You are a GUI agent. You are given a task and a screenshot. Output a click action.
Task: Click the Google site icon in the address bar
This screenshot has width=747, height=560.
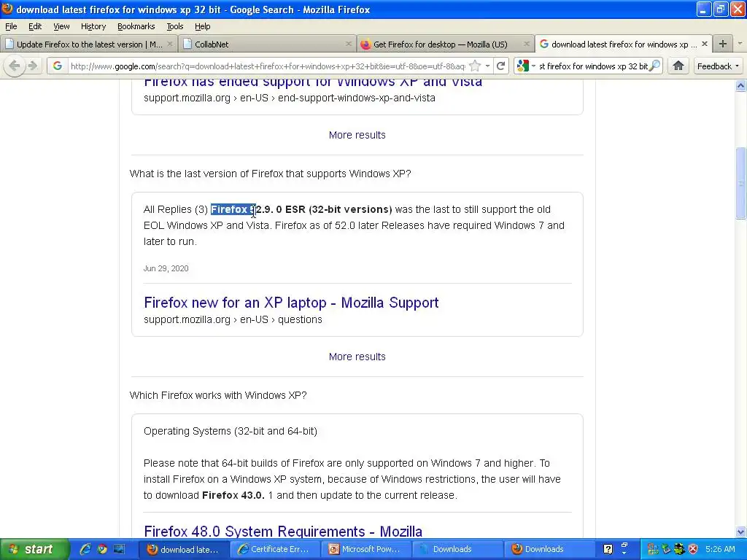pos(58,66)
